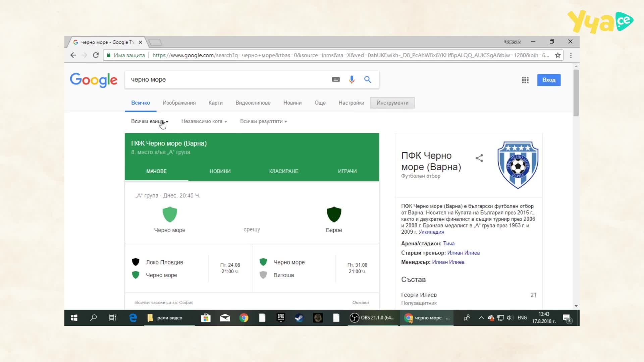Open player Георги Илиев from the squad
Screen dimensions: 644x362
(x=419, y=295)
